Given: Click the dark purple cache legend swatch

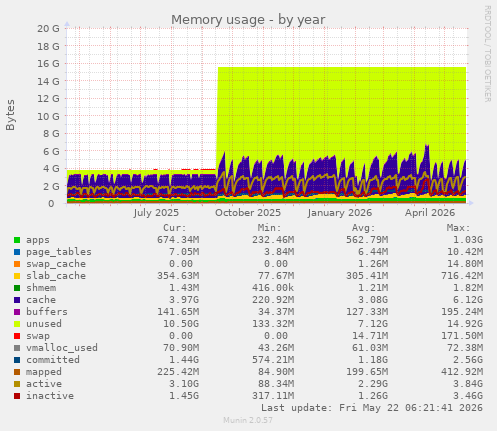Looking at the screenshot, I should tap(17, 300).
